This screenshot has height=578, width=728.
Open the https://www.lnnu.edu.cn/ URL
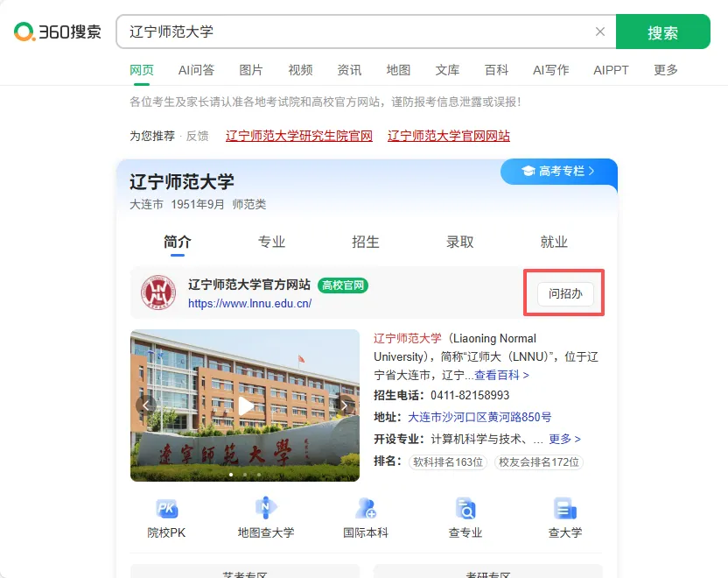coord(249,303)
